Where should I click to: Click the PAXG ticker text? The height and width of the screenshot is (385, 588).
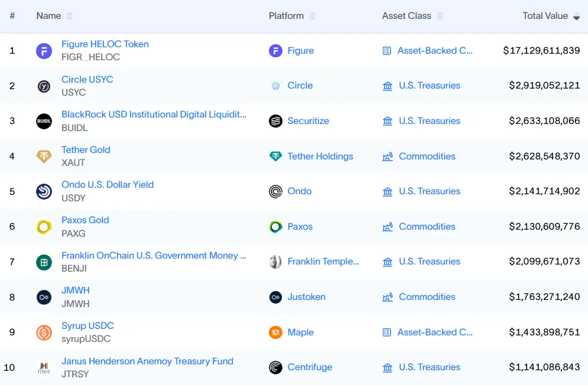73,234
